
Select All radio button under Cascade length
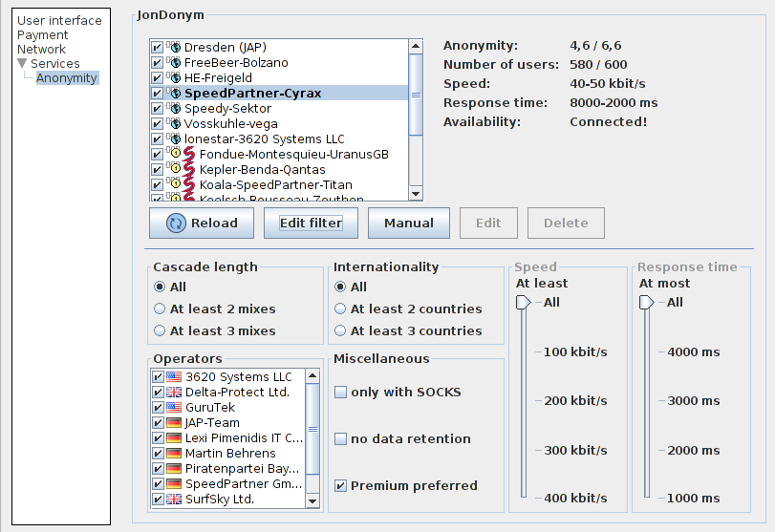pos(160,287)
